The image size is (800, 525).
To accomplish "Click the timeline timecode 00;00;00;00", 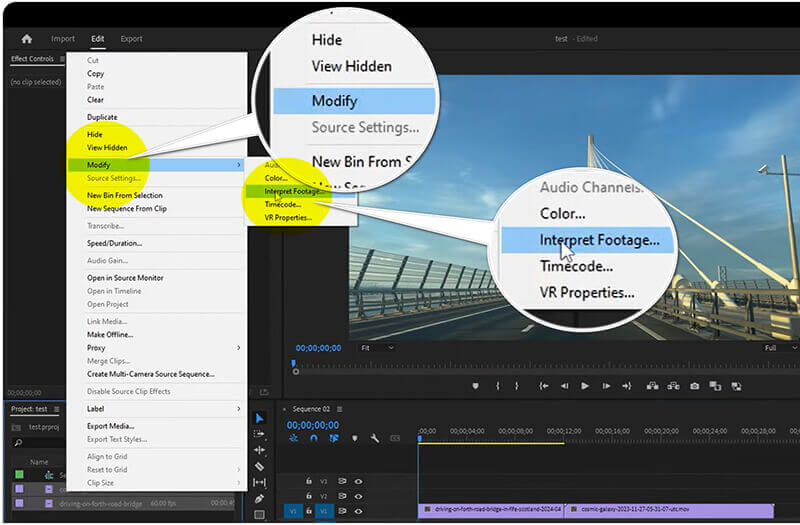I will pos(313,425).
